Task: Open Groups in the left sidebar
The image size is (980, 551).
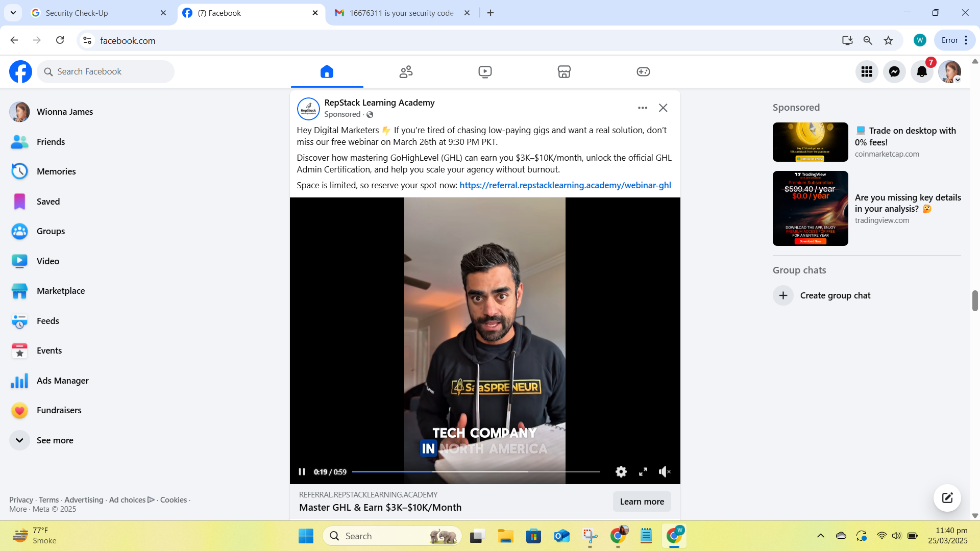Action: [x=51, y=231]
